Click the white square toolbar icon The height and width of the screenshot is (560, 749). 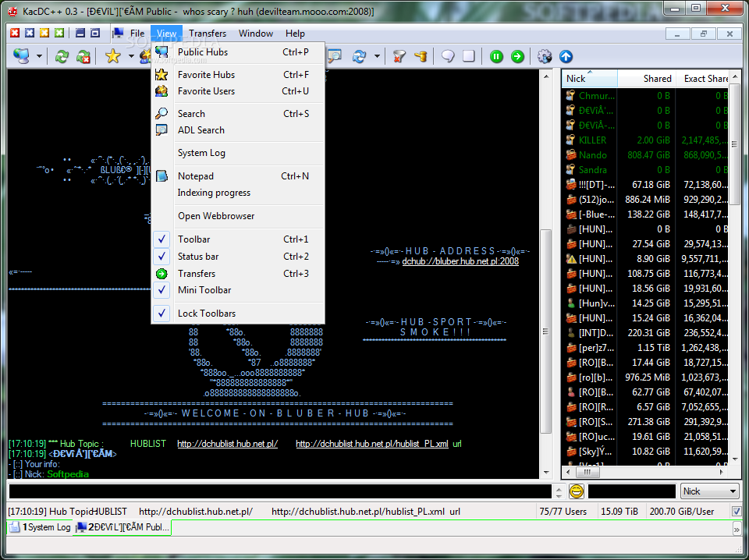coord(469,56)
